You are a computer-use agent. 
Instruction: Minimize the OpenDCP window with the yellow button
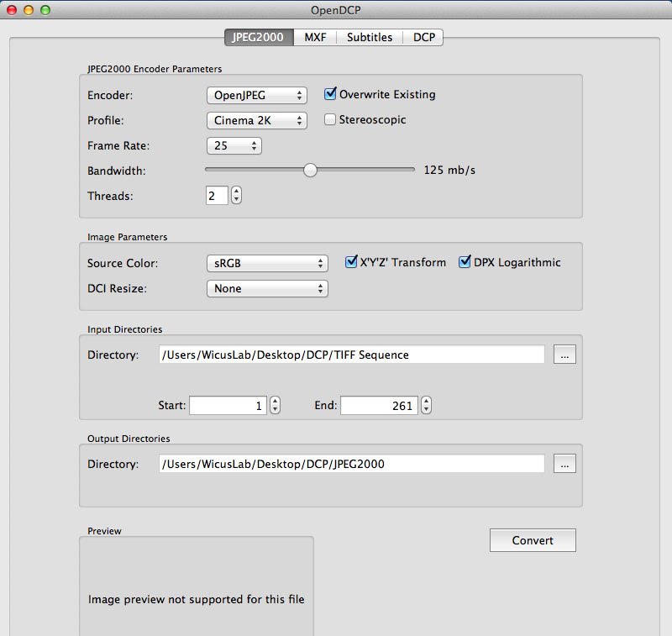(29, 10)
